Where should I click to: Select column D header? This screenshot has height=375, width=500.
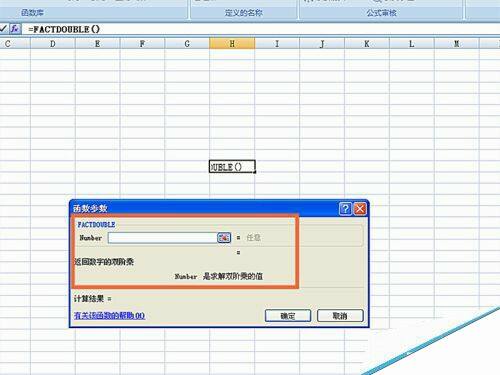coord(53,43)
